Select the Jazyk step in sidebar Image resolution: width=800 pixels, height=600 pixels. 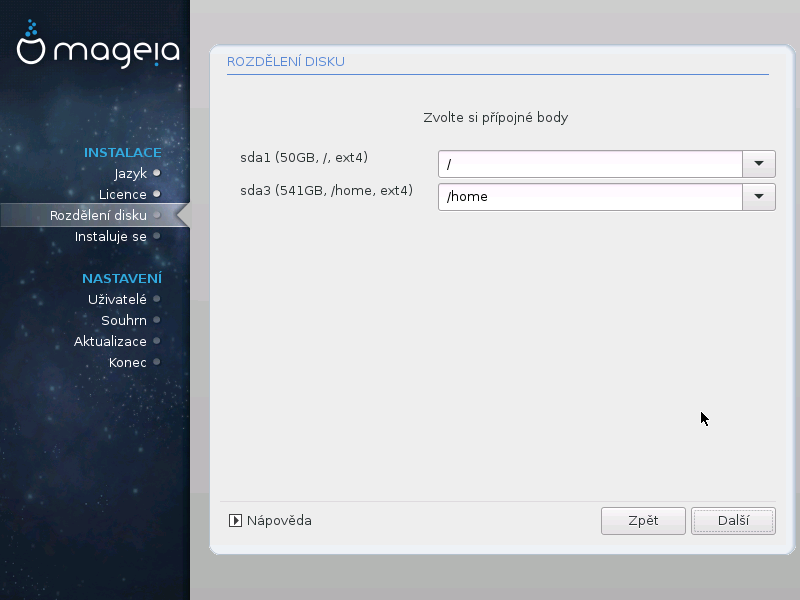click(131, 174)
